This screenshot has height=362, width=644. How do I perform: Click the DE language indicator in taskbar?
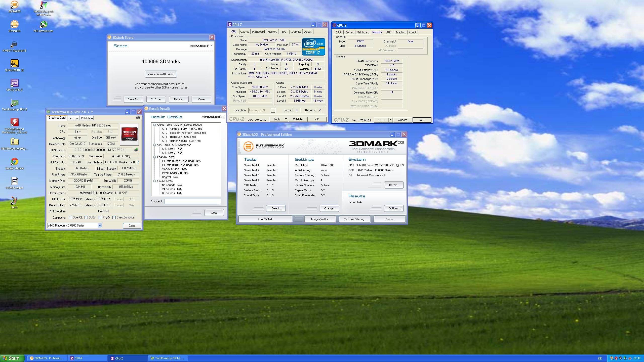pyautogui.click(x=600, y=358)
